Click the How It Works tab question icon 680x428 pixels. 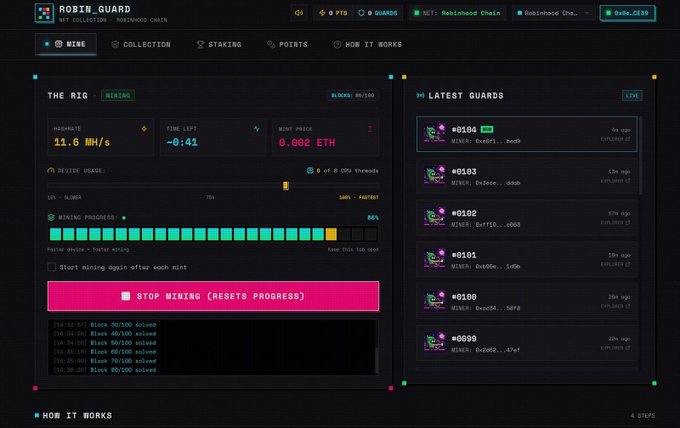[x=337, y=44]
